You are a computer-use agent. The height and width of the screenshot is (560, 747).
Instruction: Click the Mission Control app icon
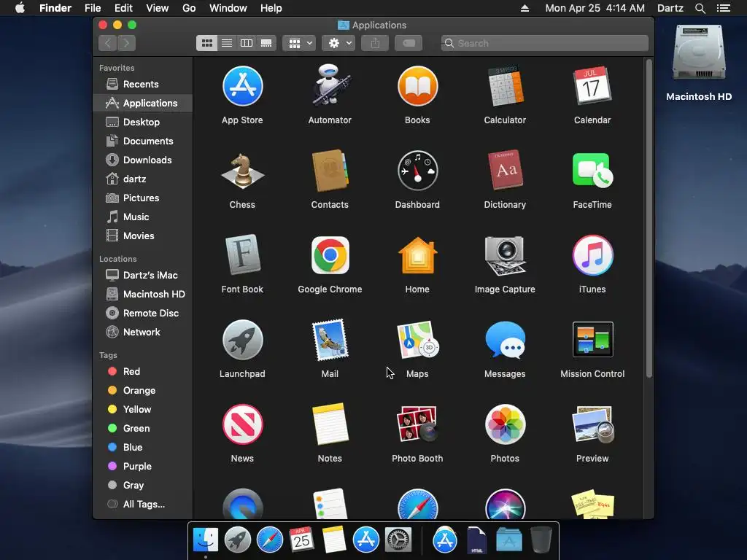pos(592,340)
